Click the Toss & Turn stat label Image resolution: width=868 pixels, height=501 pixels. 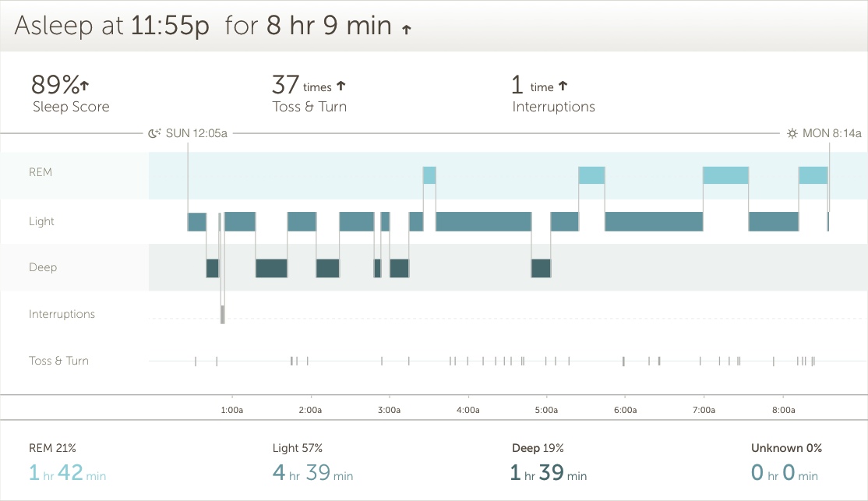(x=309, y=107)
